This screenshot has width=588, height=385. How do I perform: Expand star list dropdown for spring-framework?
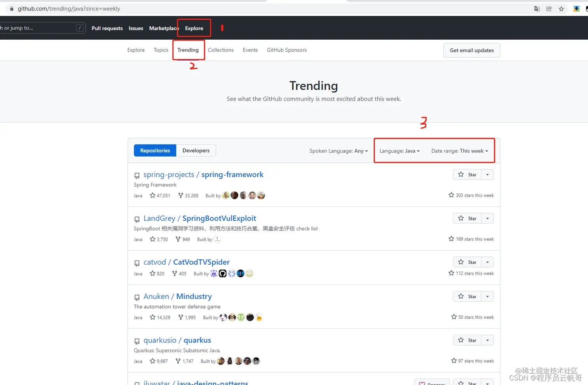point(488,174)
